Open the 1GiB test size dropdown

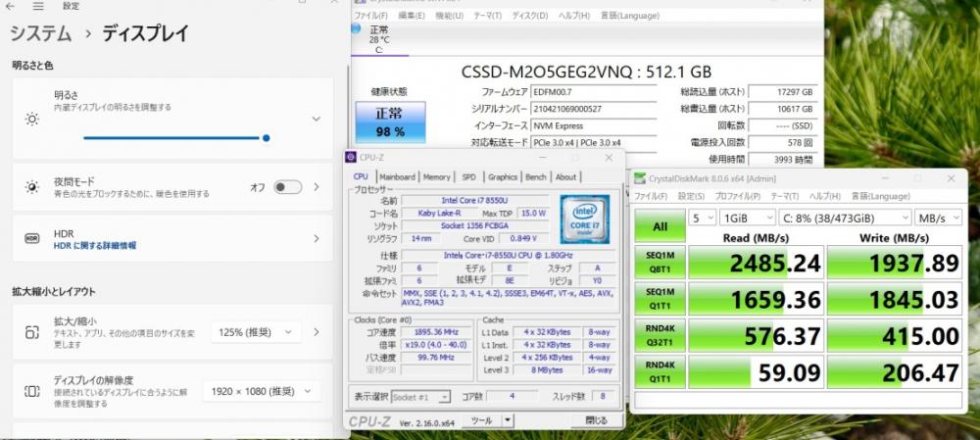[747, 218]
